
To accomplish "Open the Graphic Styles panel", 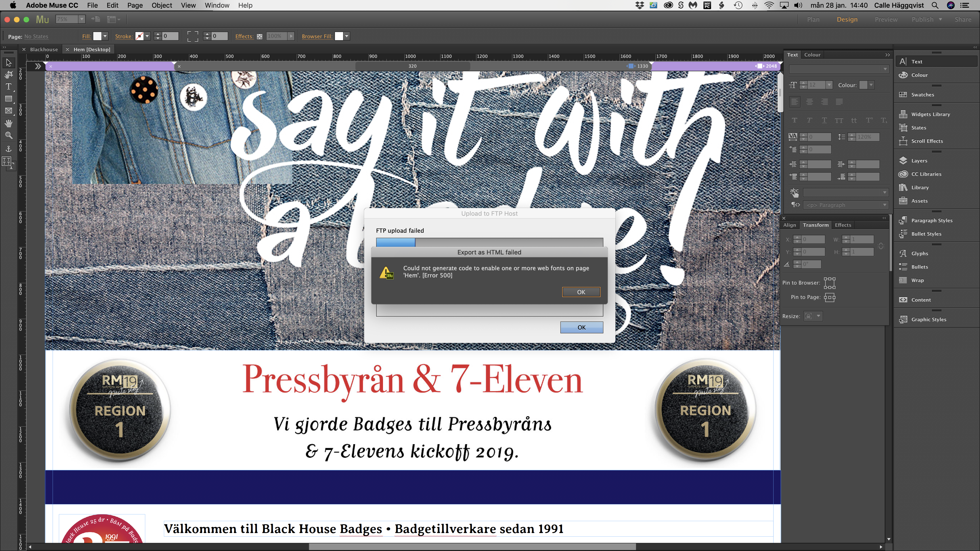I will click(x=936, y=320).
